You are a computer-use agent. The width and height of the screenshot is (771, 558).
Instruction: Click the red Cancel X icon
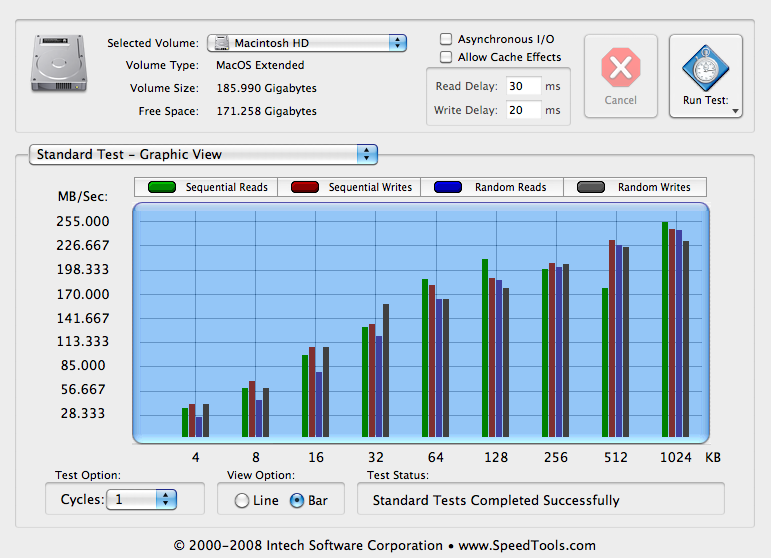pyautogui.click(x=621, y=67)
